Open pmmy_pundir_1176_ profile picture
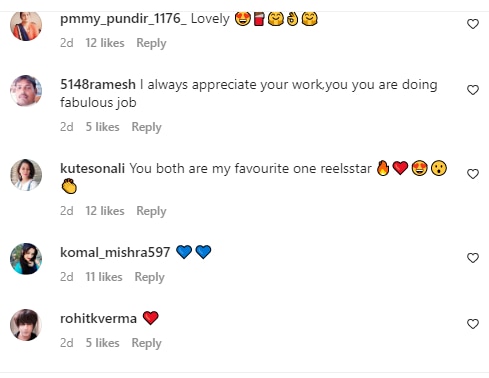Viewport: 489px width, 378px height. pos(26,25)
